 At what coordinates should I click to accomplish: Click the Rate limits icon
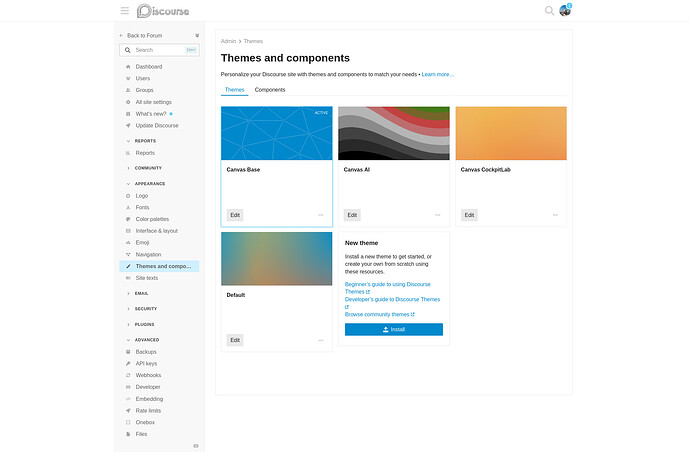(x=128, y=411)
